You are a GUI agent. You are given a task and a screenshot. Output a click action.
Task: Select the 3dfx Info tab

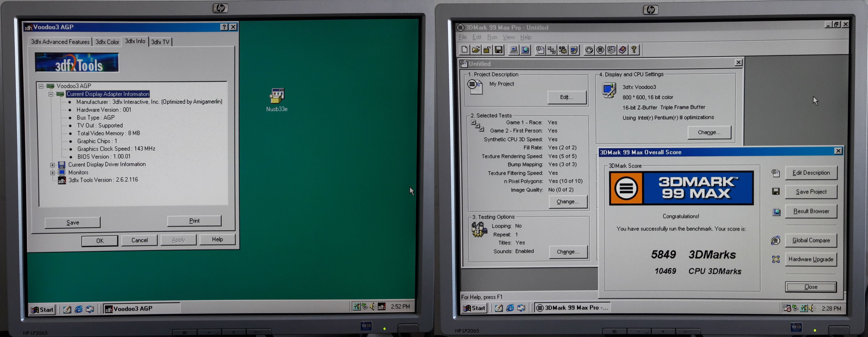coord(135,41)
